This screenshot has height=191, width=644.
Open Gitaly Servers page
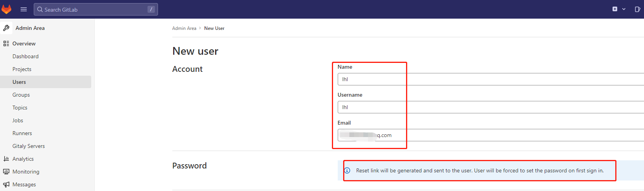[x=29, y=146]
